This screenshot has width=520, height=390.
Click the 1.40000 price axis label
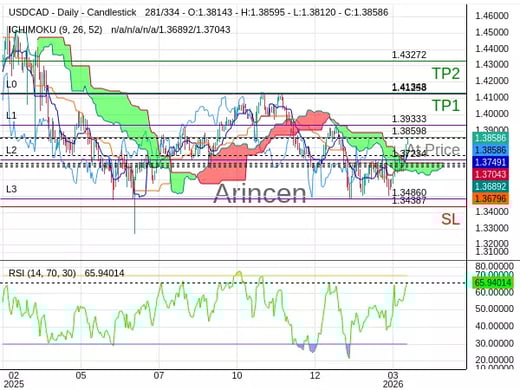point(492,113)
